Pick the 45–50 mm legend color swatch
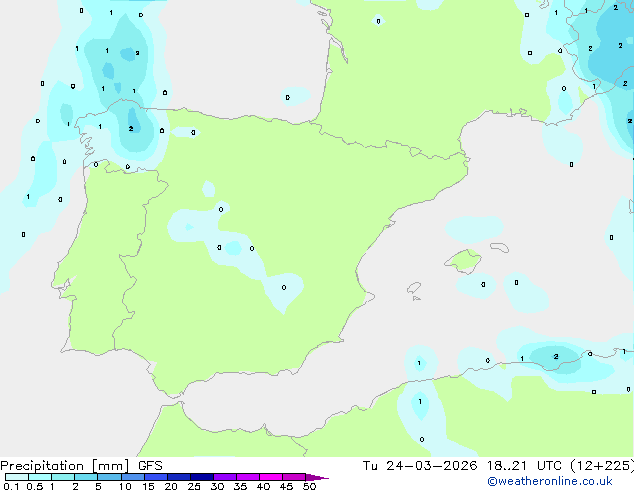The image size is (634, 490). pos(294,477)
